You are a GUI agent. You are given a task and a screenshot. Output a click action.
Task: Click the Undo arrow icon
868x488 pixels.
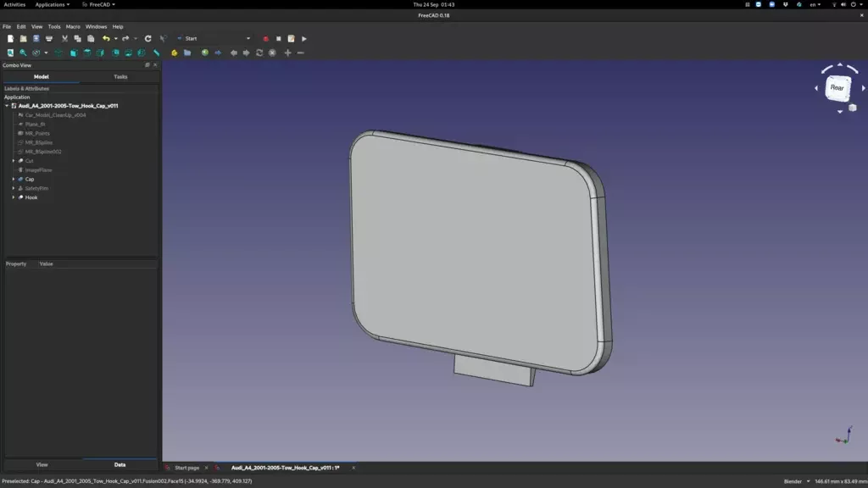tap(106, 39)
